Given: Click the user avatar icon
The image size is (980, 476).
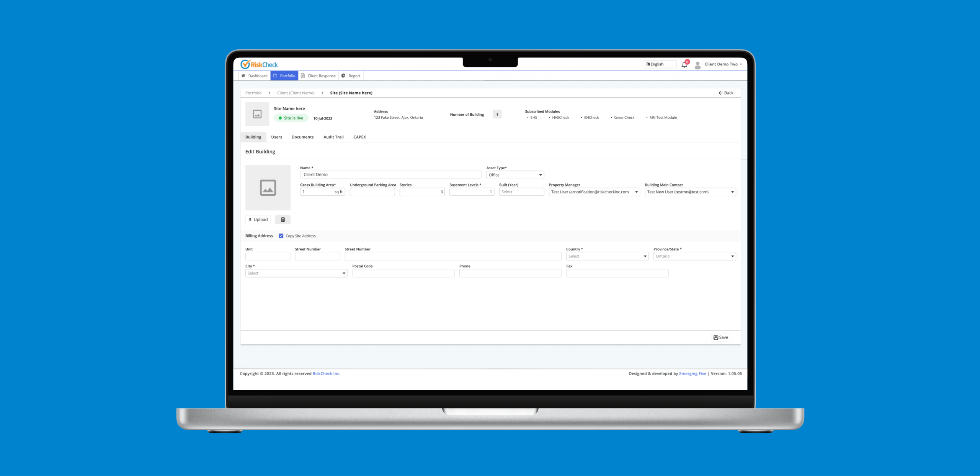Looking at the screenshot, I should (697, 65).
